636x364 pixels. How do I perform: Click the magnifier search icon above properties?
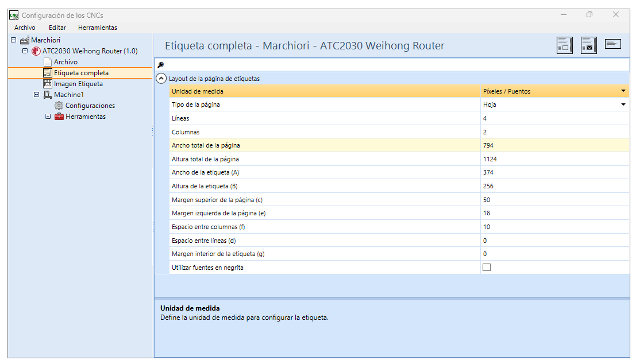tap(161, 65)
